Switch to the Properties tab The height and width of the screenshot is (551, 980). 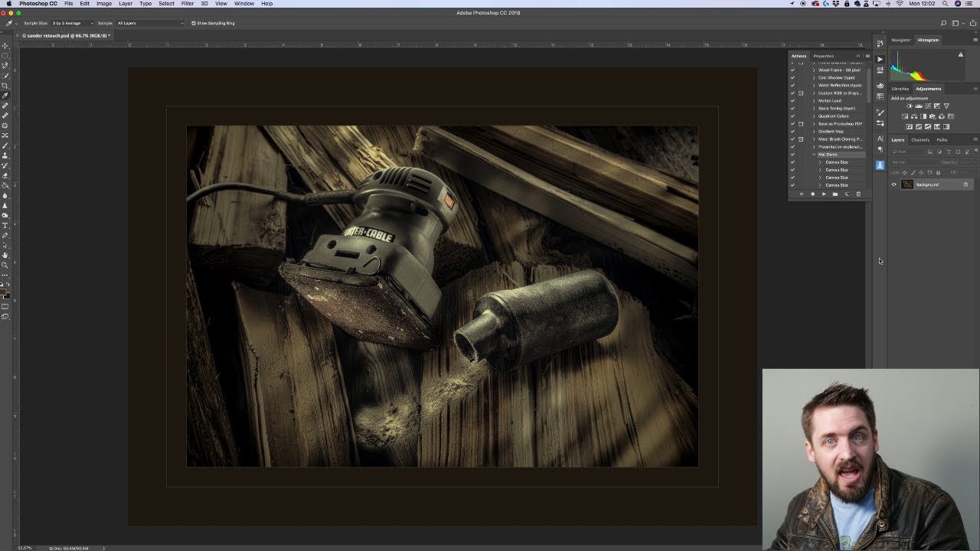(824, 56)
